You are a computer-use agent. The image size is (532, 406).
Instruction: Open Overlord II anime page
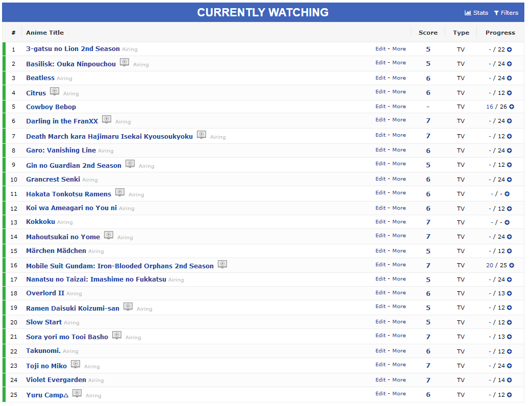(45, 293)
